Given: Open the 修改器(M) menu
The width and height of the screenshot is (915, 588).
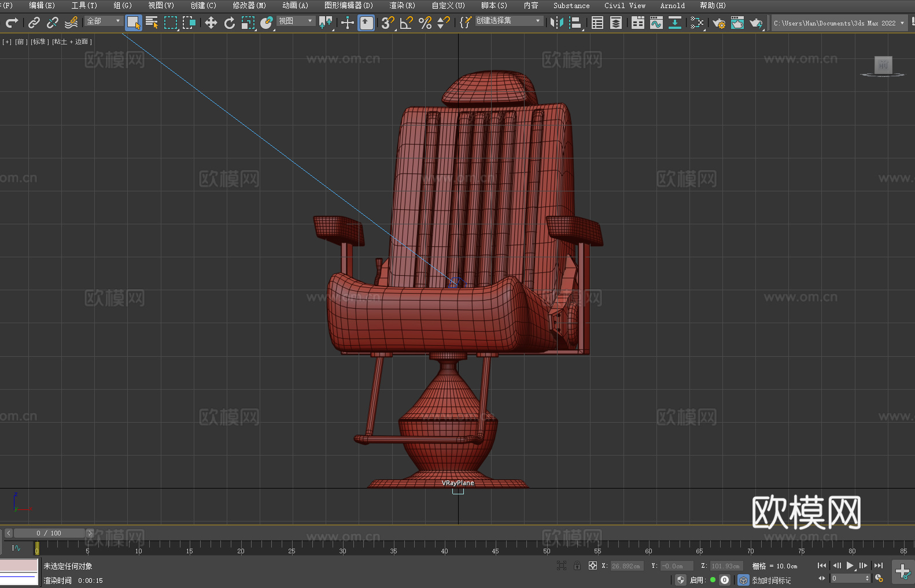Looking at the screenshot, I should click(x=249, y=5).
